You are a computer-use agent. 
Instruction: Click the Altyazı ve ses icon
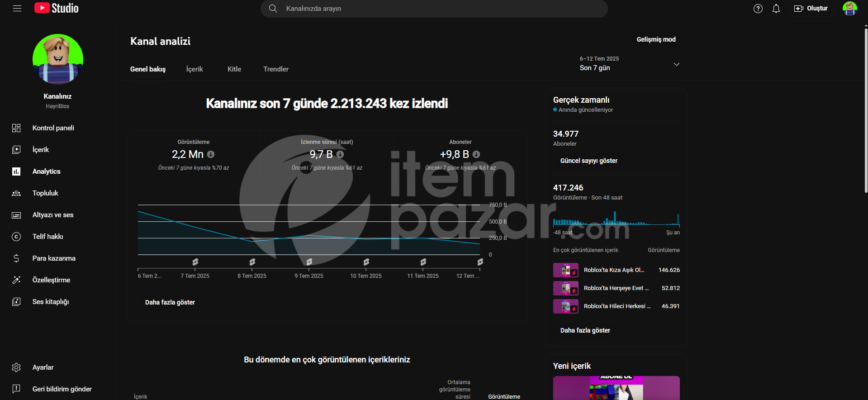click(x=16, y=215)
